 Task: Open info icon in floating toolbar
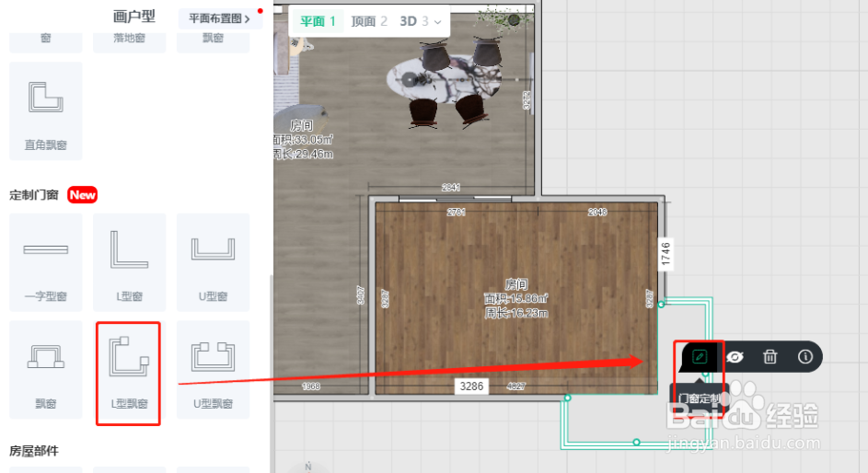(804, 357)
